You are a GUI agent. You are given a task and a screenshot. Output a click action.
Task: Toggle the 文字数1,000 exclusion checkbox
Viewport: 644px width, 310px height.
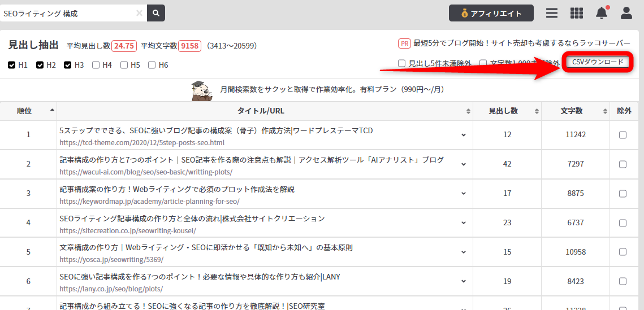coord(483,63)
